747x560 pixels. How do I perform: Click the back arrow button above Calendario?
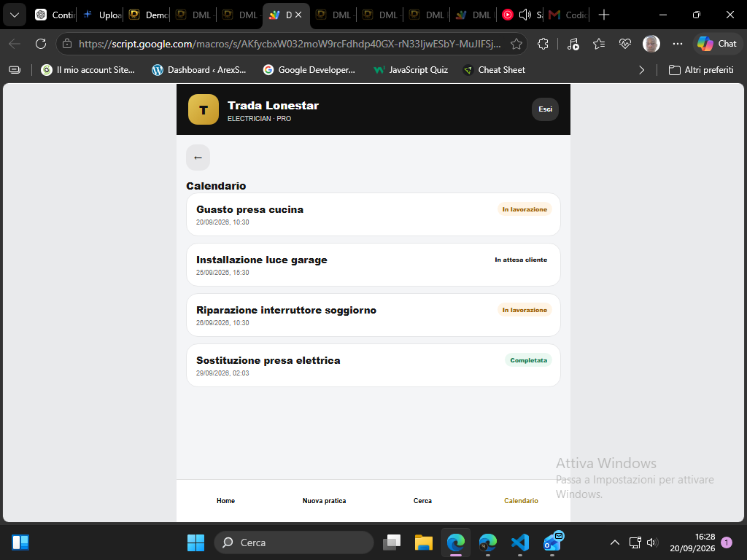198,157
